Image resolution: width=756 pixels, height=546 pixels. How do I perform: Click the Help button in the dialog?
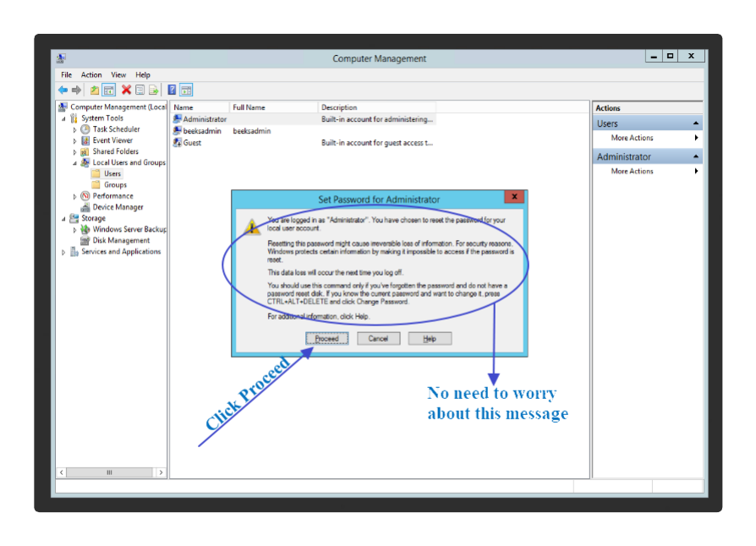click(430, 339)
